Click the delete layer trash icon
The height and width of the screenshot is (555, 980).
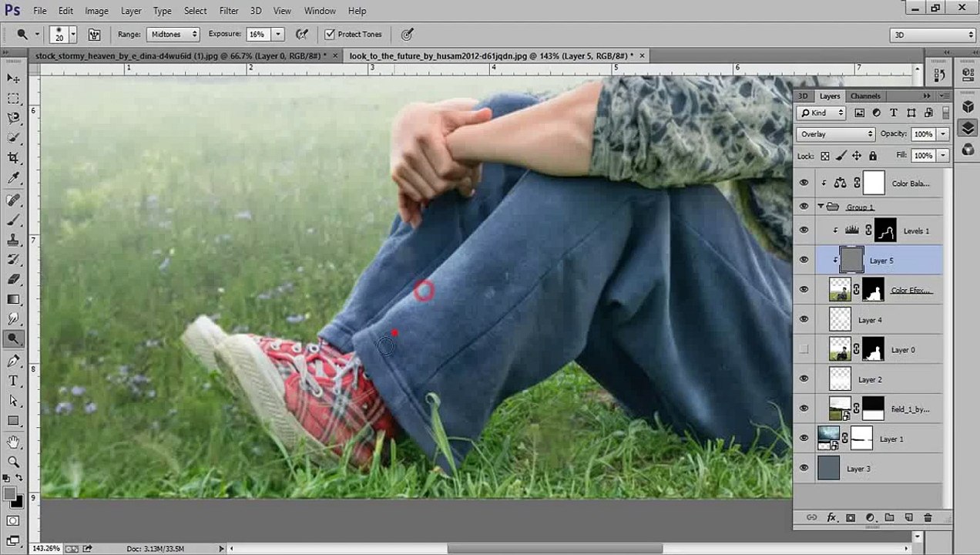pos(928,518)
